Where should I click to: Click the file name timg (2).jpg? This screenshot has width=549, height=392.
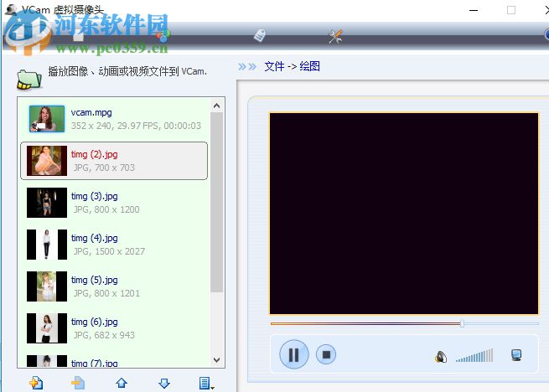click(x=95, y=154)
